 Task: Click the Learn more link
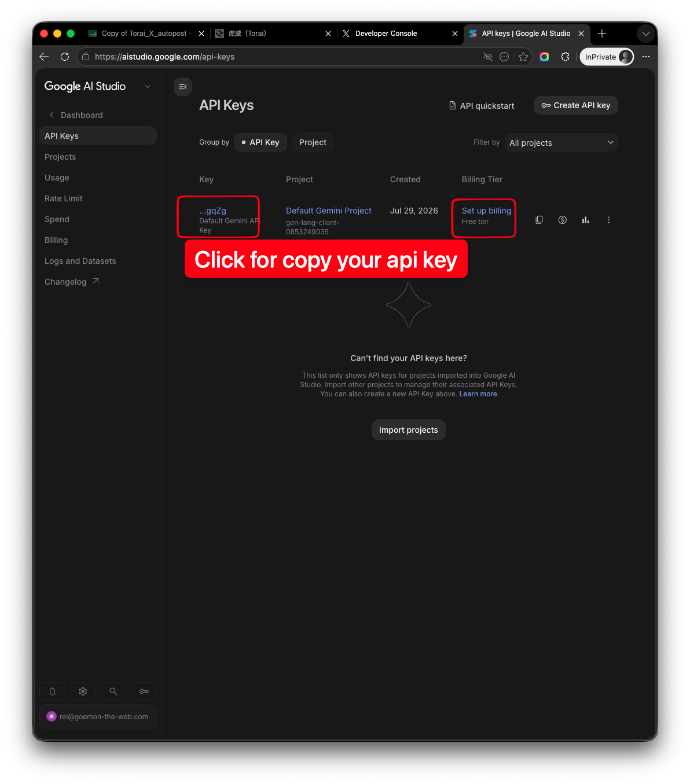(x=478, y=394)
